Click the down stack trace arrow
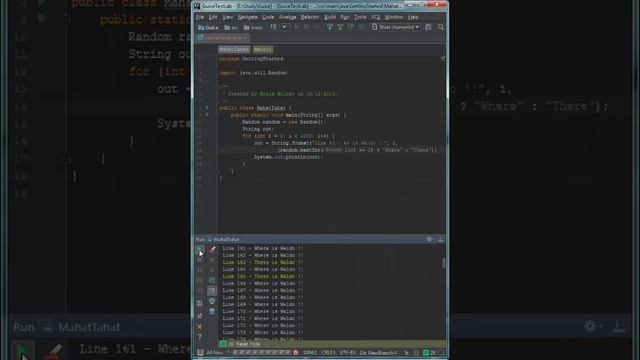 (212, 270)
